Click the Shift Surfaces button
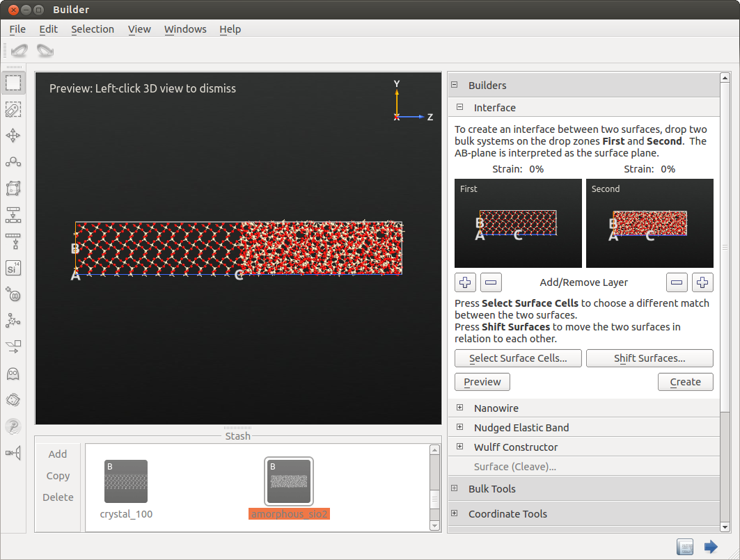This screenshot has height=560, width=740. click(x=650, y=358)
